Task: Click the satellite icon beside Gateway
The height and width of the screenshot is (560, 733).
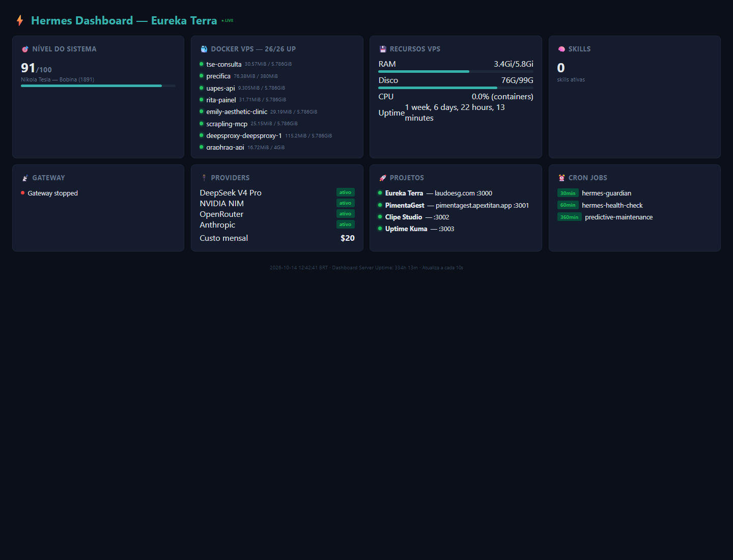Action: pos(25,178)
